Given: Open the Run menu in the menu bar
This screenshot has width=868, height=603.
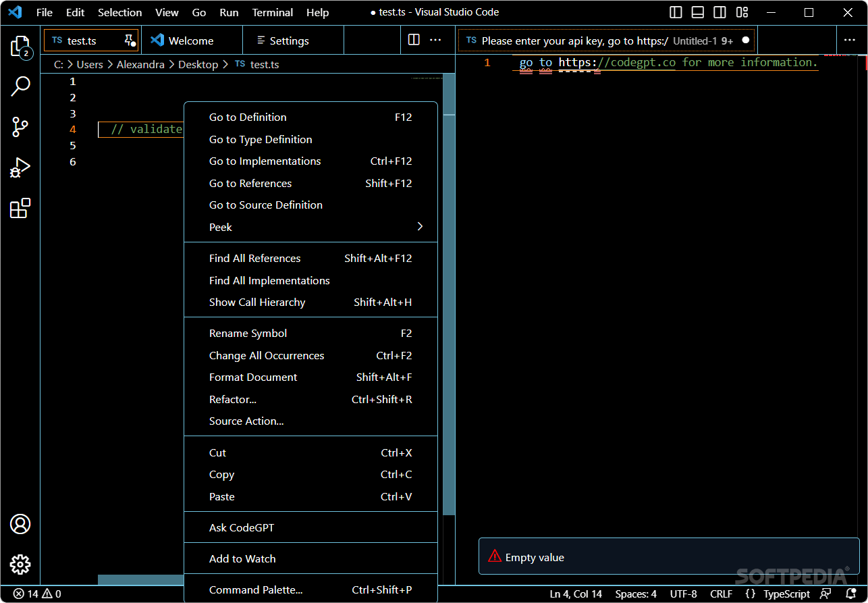Looking at the screenshot, I should click(229, 12).
